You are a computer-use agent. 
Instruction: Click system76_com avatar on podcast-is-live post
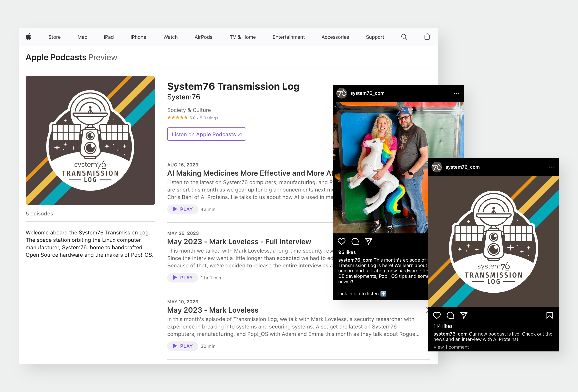[437, 167]
